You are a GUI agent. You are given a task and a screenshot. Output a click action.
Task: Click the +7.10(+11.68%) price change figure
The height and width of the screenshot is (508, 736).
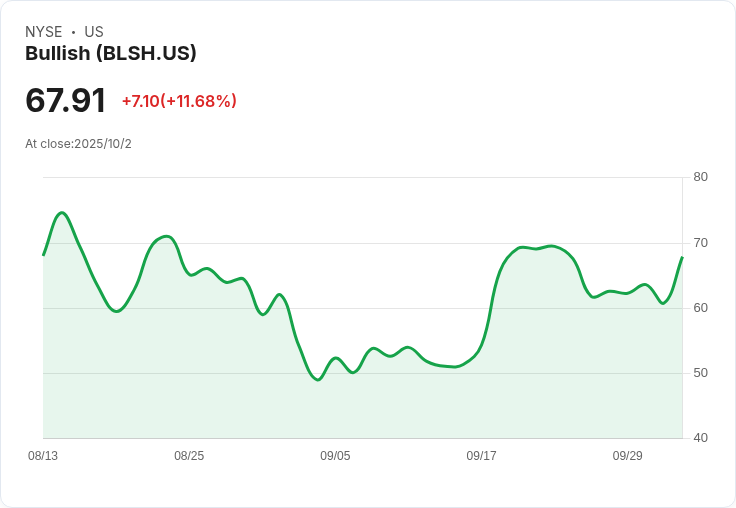click(x=179, y=101)
